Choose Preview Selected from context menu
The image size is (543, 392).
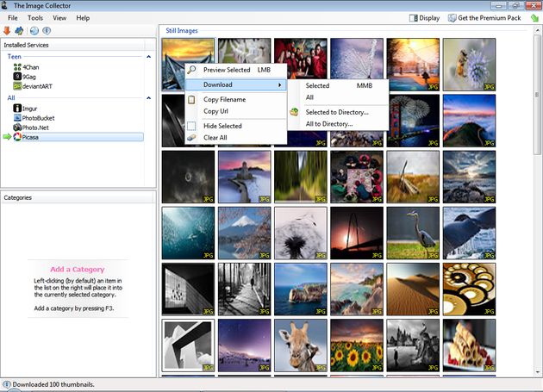[236, 70]
